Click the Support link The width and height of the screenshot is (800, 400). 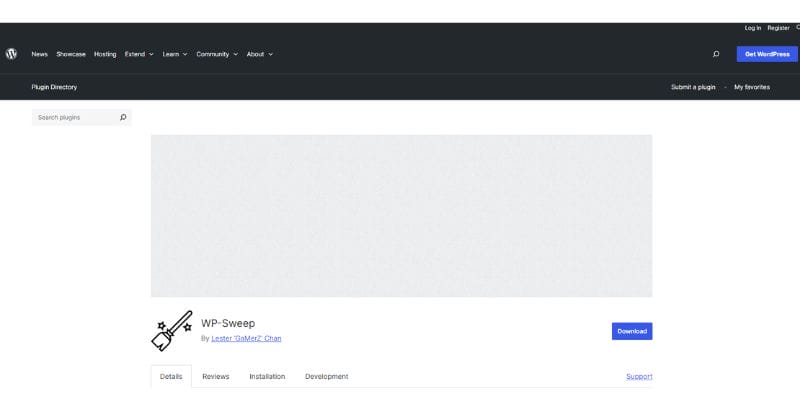click(639, 377)
